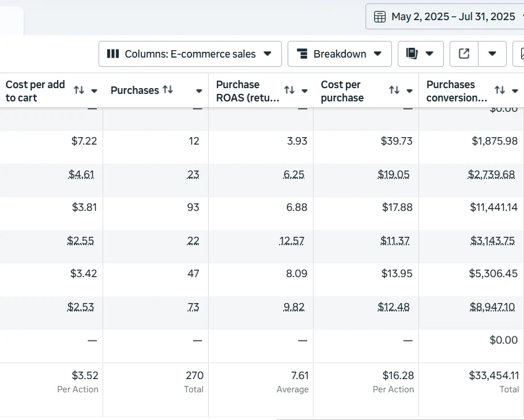Open Purchases column options arrow

click(x=199, y=91)
